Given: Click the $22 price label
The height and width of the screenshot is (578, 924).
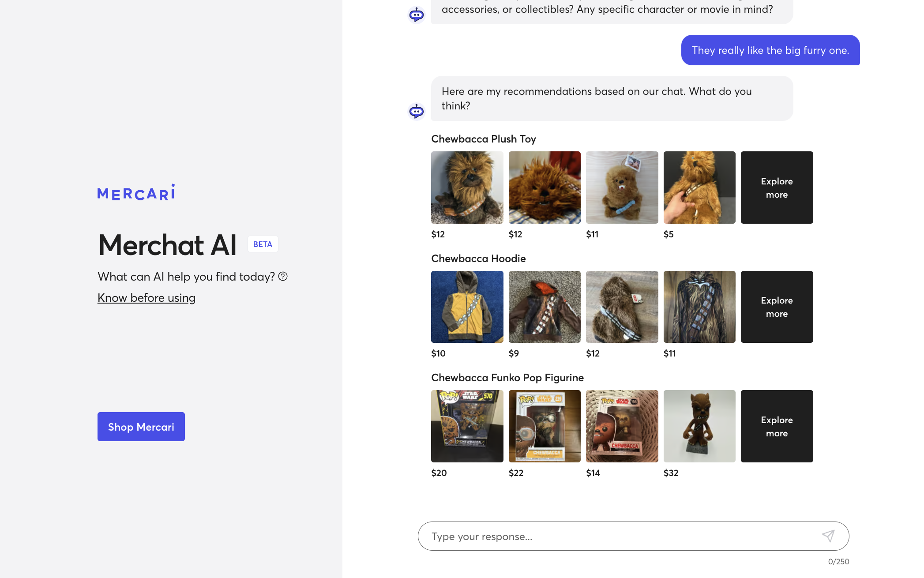Looking at the screenshot, I should coord(516,473).
